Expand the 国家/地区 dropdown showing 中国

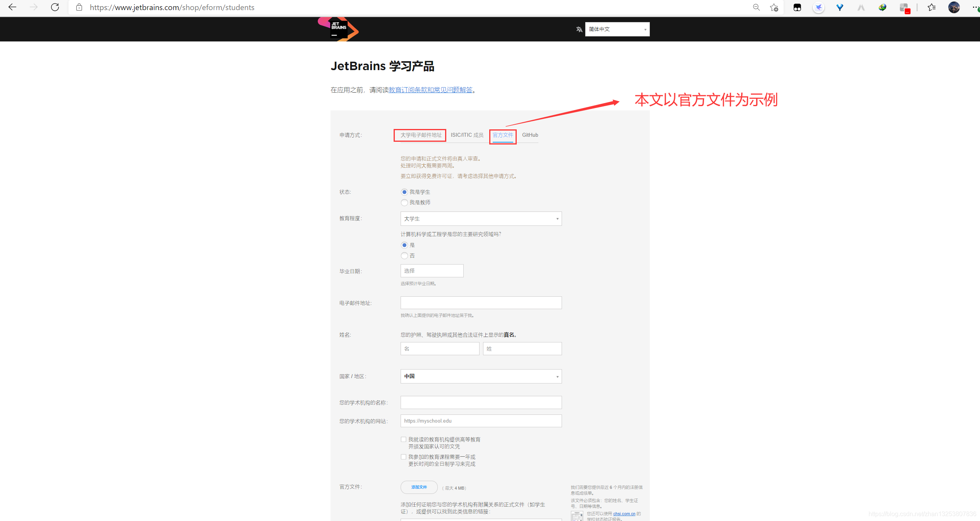480,376
